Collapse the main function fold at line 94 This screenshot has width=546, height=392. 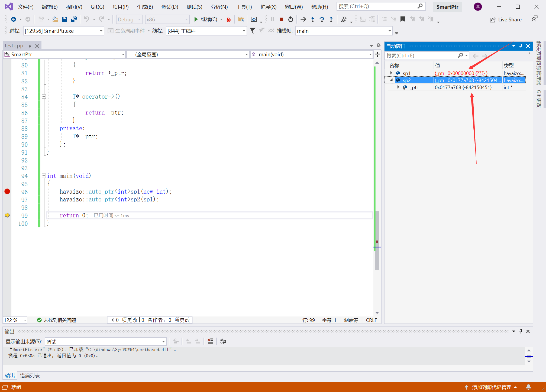click(x=44, y=176)
